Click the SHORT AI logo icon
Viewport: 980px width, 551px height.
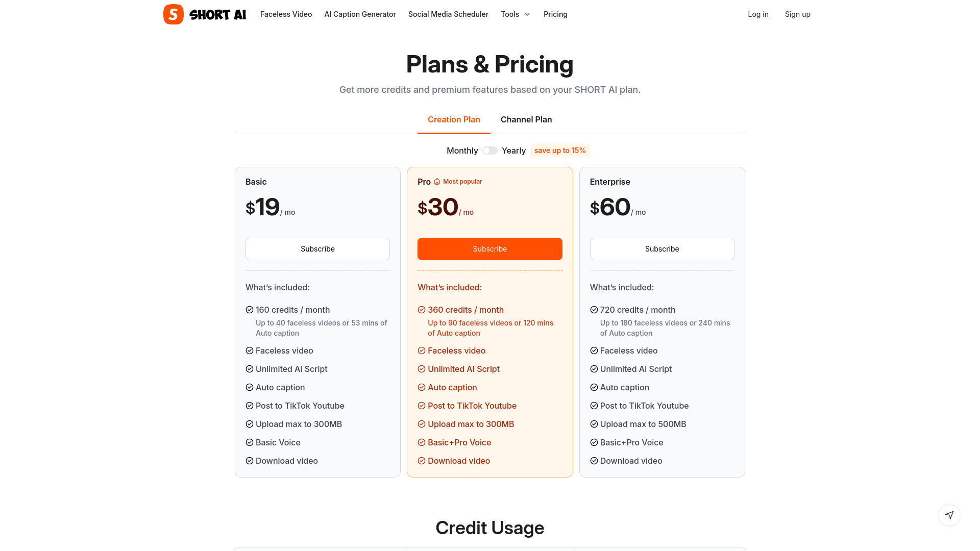173,14
